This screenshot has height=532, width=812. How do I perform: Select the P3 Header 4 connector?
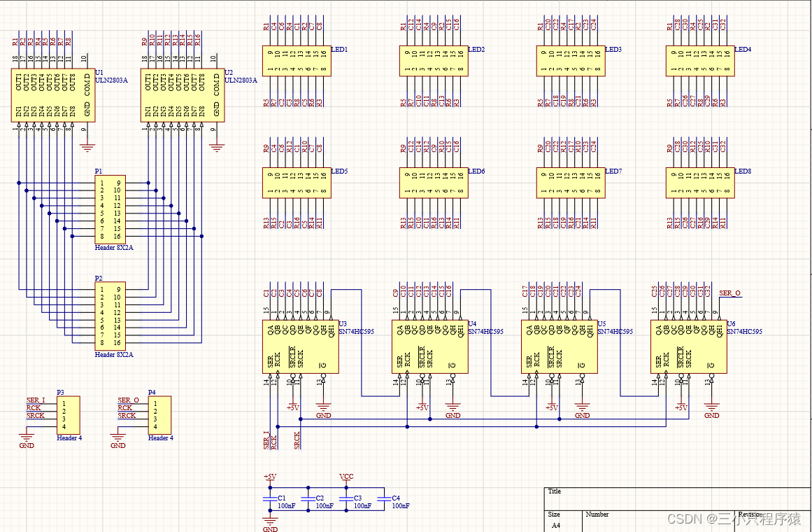(68, 415)
